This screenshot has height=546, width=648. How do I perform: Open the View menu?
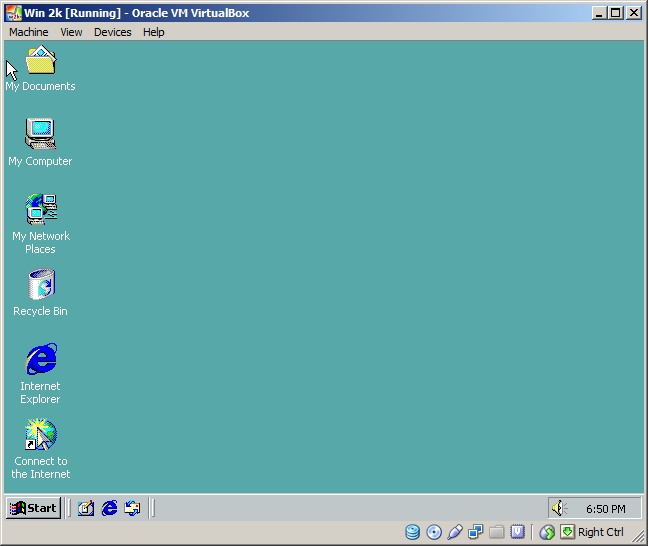pos(71,32)
